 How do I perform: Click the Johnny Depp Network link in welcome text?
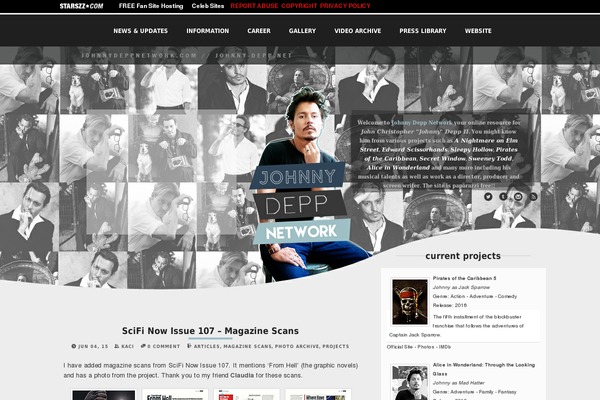422,122
